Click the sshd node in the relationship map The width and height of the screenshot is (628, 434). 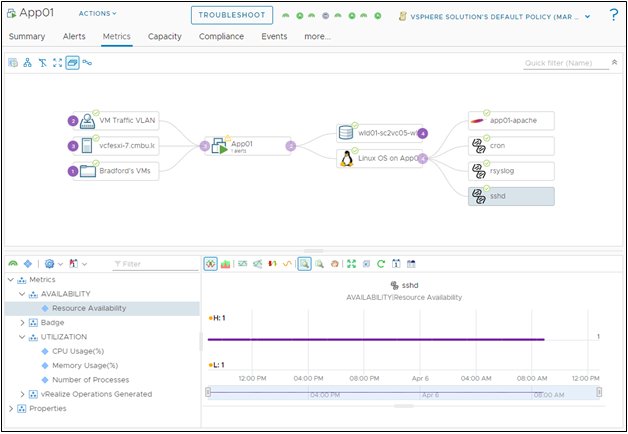pos(510,195)
